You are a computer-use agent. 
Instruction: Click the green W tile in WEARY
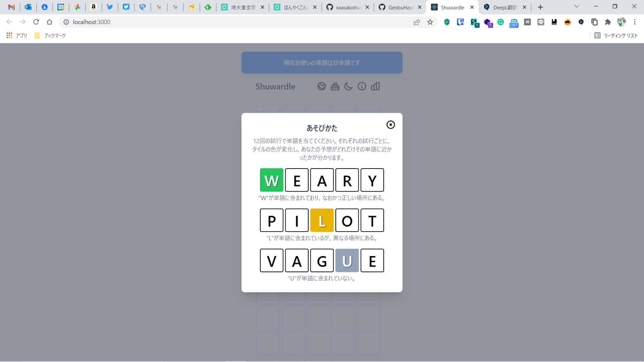coord(272,180)
